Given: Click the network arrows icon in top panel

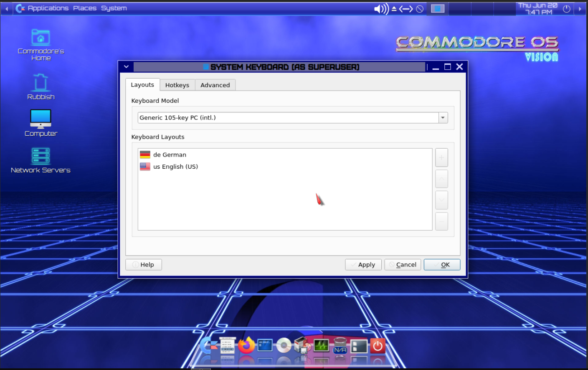Looking at the screenshot, I should coord(406,9).
